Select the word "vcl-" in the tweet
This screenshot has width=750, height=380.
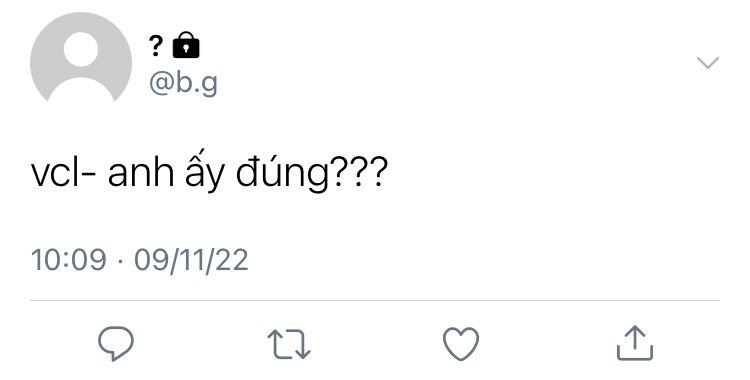coord(64,172)
